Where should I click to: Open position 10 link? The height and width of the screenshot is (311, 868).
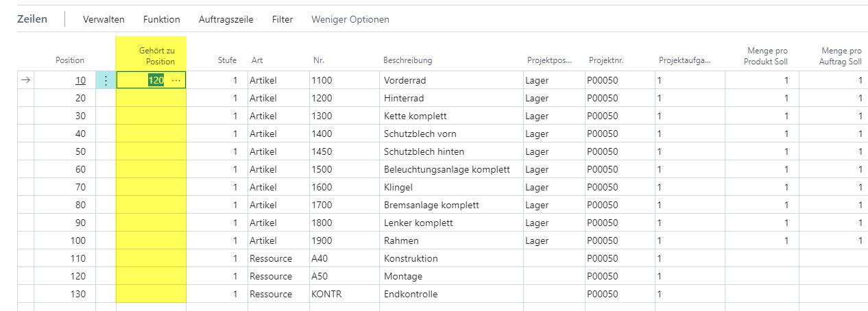[80, 80]
